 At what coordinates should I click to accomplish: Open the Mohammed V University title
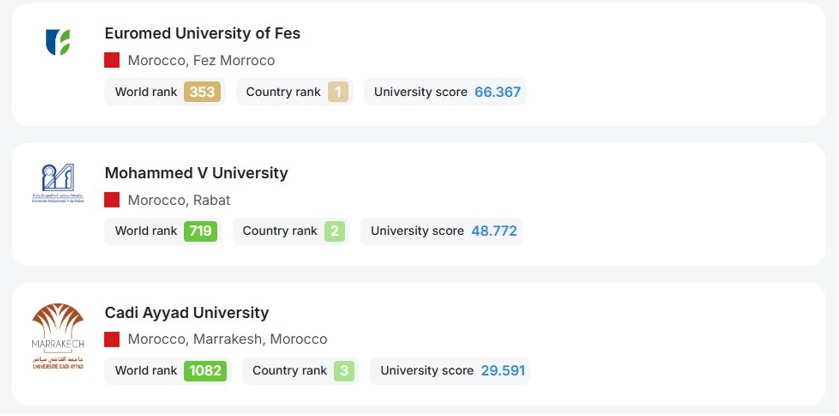196,173
